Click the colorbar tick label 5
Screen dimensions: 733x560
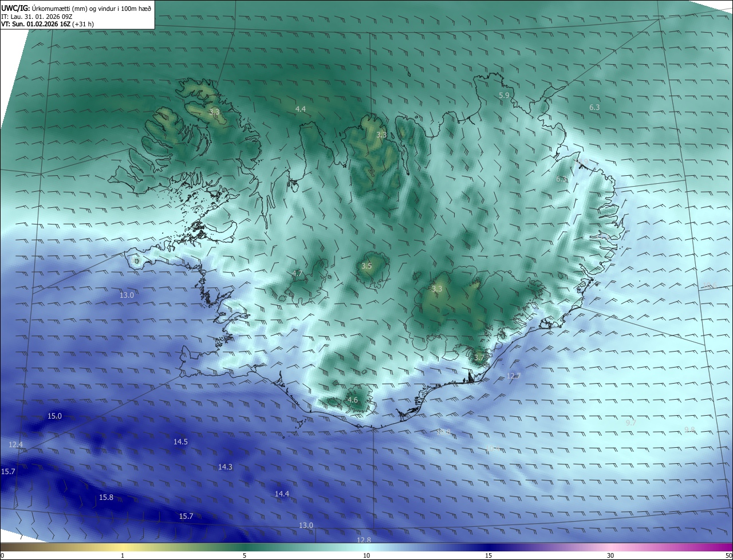click(245, 555)
